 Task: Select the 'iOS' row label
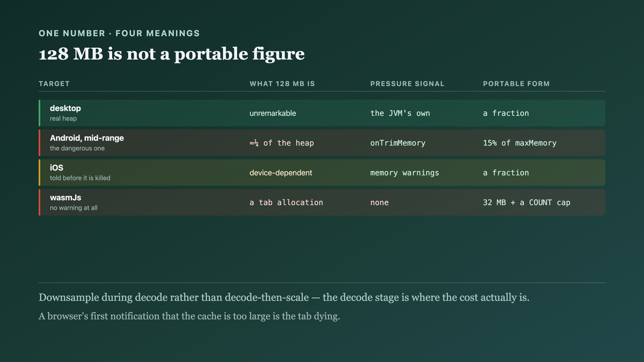(56, 168)
